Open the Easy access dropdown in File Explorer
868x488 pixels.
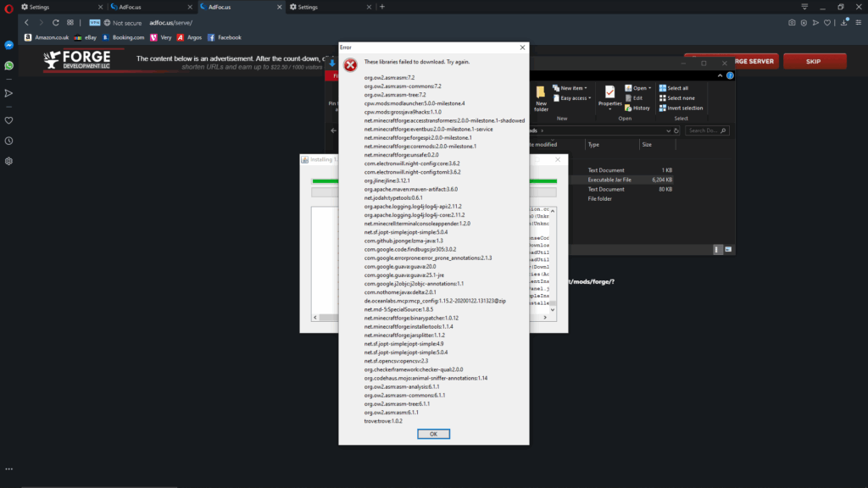(572, 98)
